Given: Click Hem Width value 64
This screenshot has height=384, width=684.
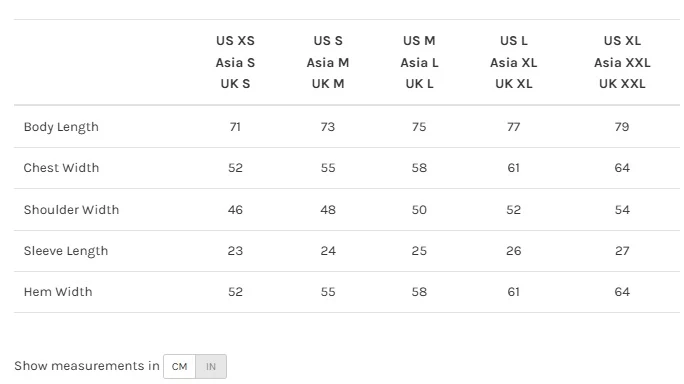Looking at the screenshot, I should 622,292.
